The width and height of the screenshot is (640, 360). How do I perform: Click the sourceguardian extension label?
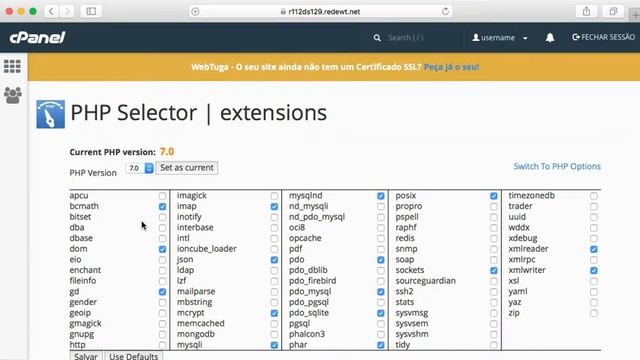tap(425, 281)
